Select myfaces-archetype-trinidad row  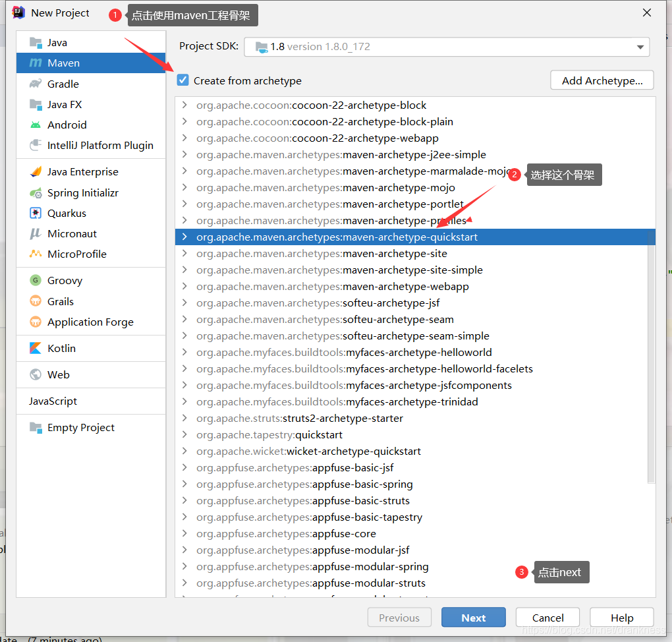(x=415, y=401)
